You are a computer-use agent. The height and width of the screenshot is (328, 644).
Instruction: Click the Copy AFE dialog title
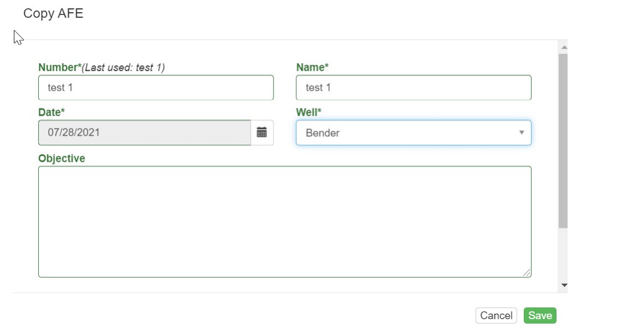53,14
